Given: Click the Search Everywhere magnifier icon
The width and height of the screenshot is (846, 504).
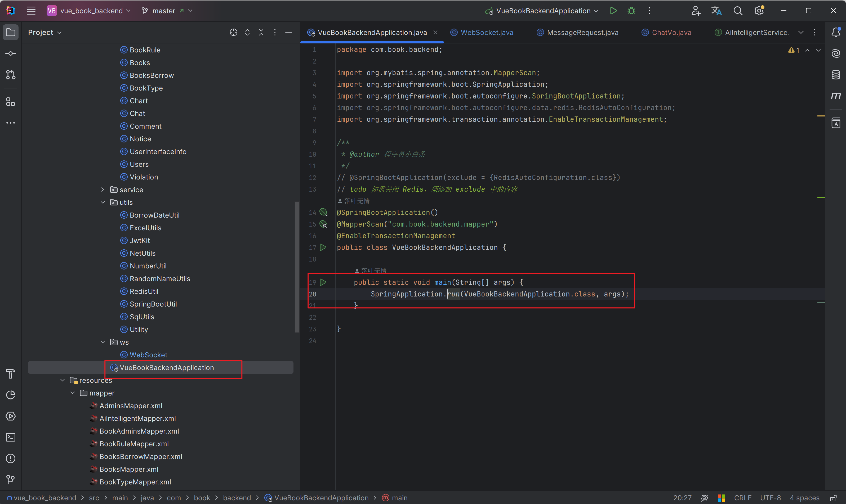Looking at the screenshot, I should (738, 11).
